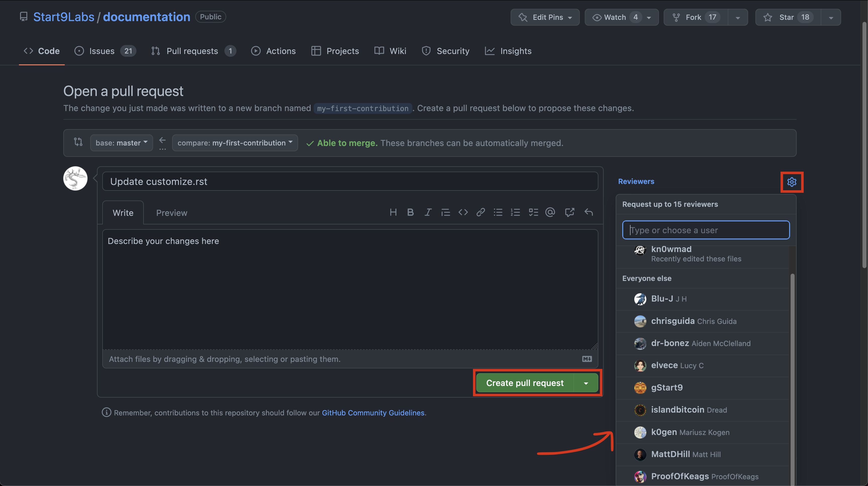Apply italic formatting in editor
The width and height of the screenshot is (868, 486).
pos(428,212)
